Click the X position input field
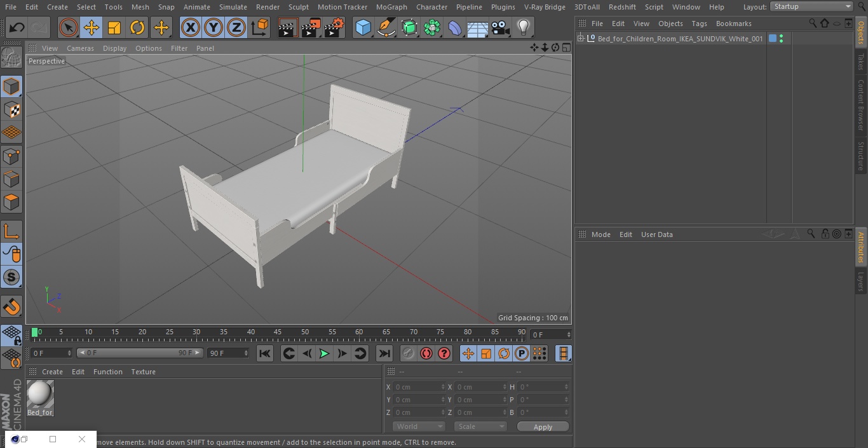Image resolution: width=868 pixels, height=448 pixels. click(x=419, y=387)
